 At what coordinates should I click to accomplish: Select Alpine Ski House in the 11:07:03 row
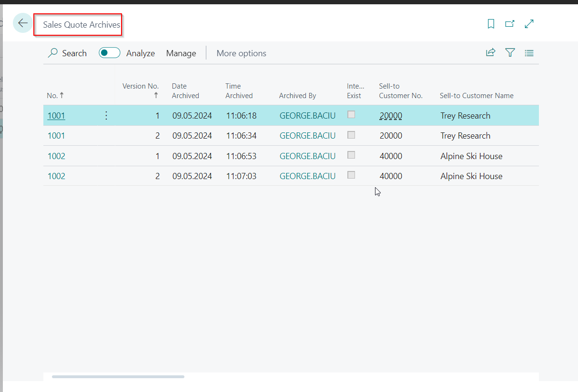(x=471, y=176)
